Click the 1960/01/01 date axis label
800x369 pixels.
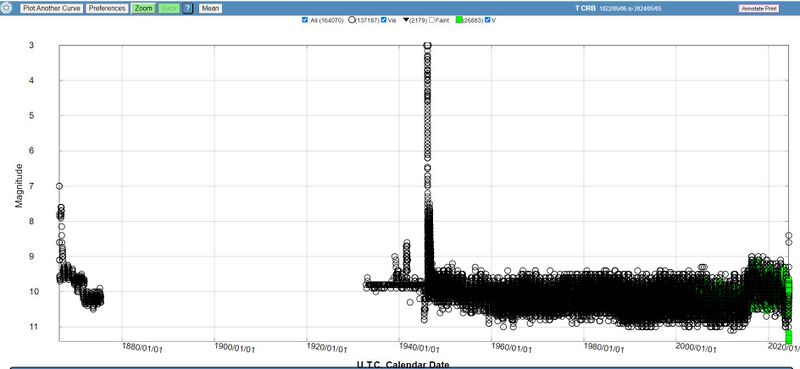[512, 348]
